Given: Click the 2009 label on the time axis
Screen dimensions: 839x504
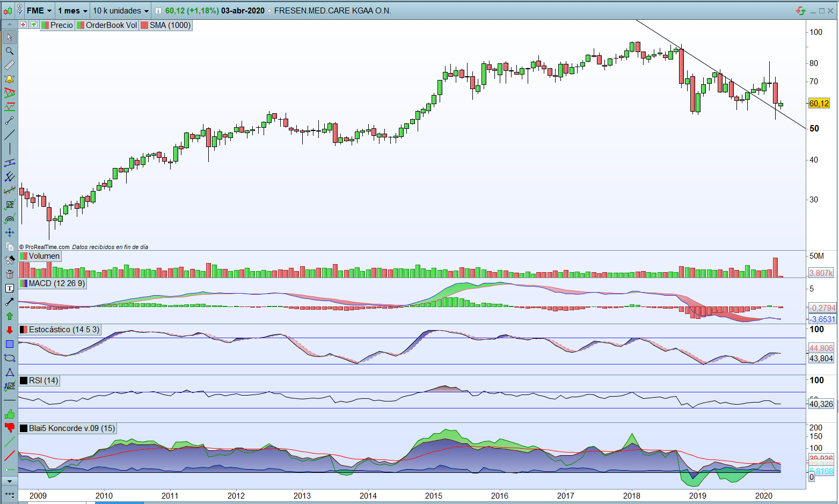Looking at the screenshot, I should (38, 495).
